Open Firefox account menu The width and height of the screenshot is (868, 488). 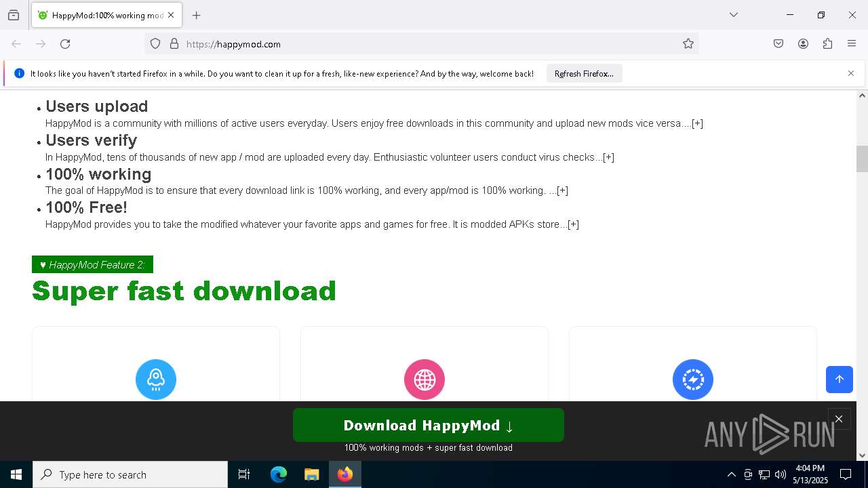803,44
